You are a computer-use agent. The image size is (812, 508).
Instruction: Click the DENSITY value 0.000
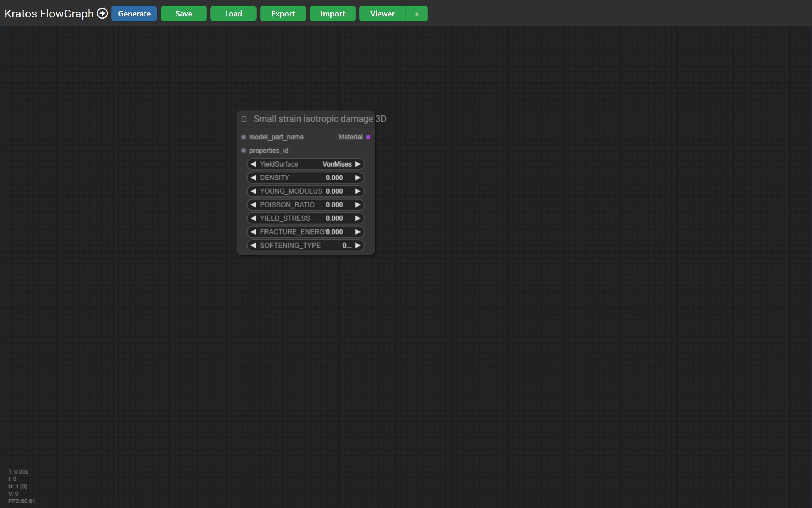pyautogui.click(x=334, y=178)
